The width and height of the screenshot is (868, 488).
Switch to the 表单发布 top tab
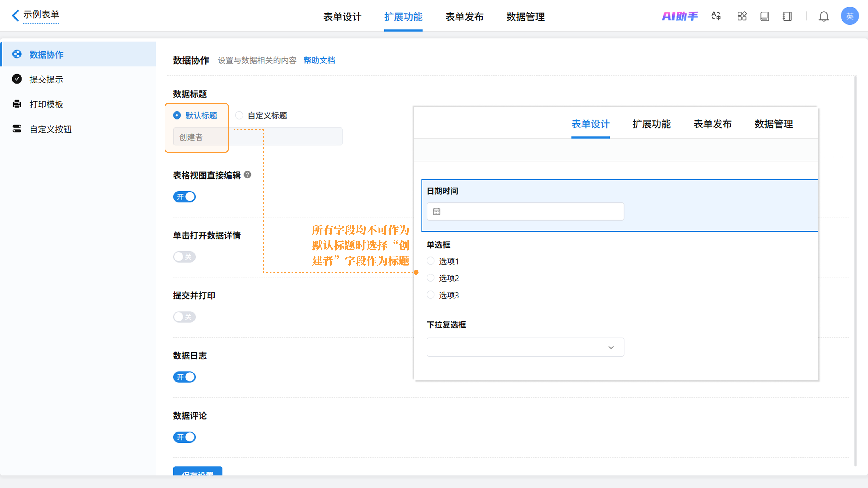464,17
